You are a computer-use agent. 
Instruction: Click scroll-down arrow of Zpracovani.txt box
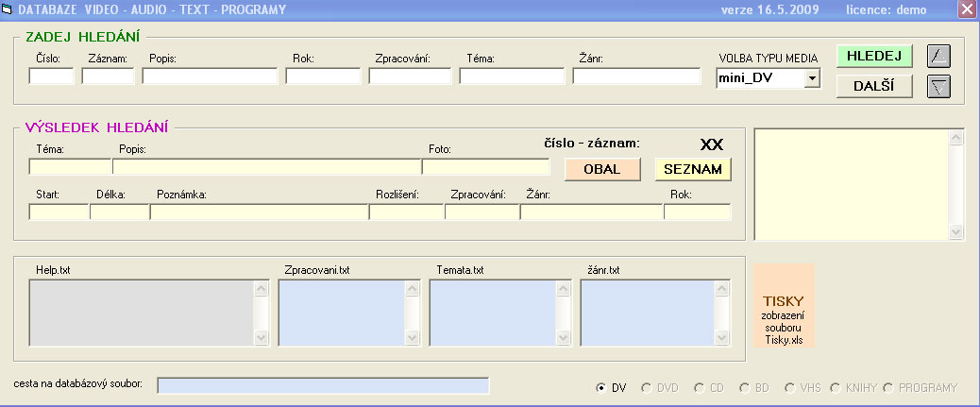[x=413, y=338]
